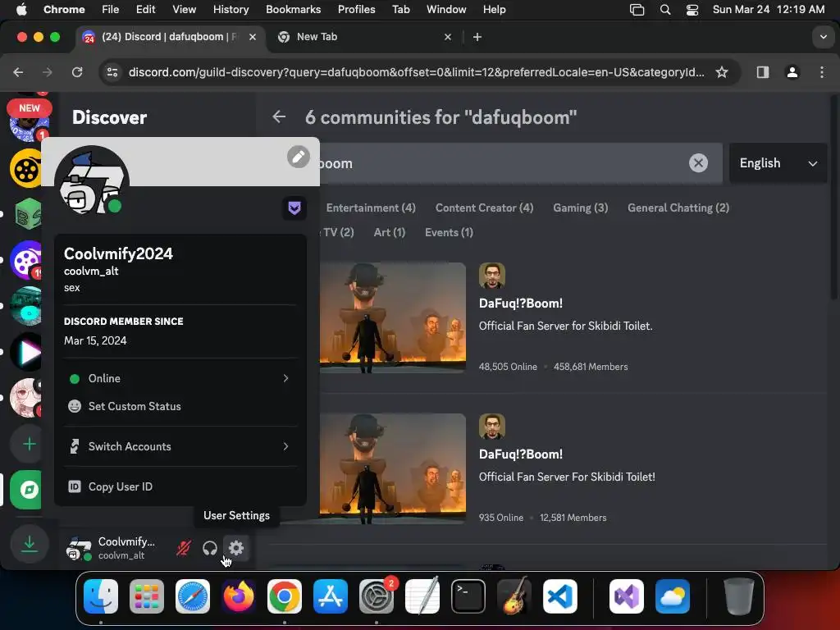Open Spotlight search in menu bar

pyautogui.click(x=664, y=10)
